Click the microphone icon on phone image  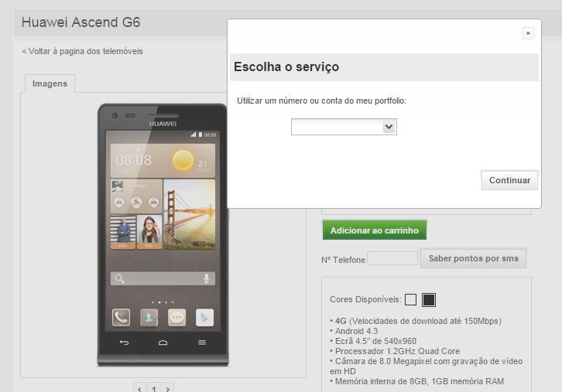[207, 278]
